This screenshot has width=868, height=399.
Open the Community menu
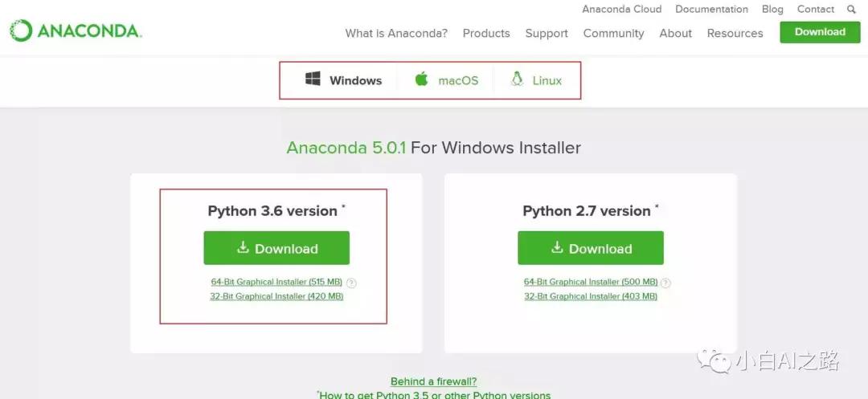click(613, 33)
